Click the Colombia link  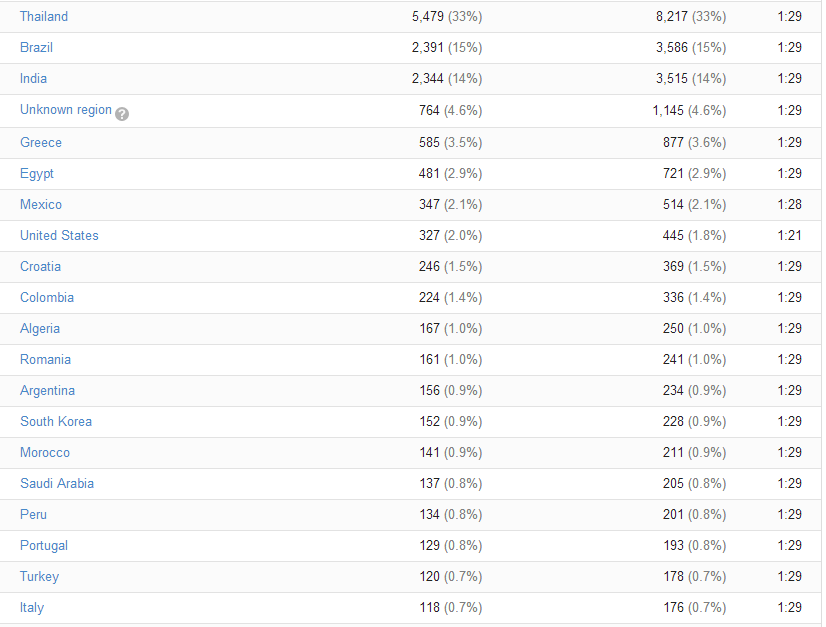click(x=47, y=298)
